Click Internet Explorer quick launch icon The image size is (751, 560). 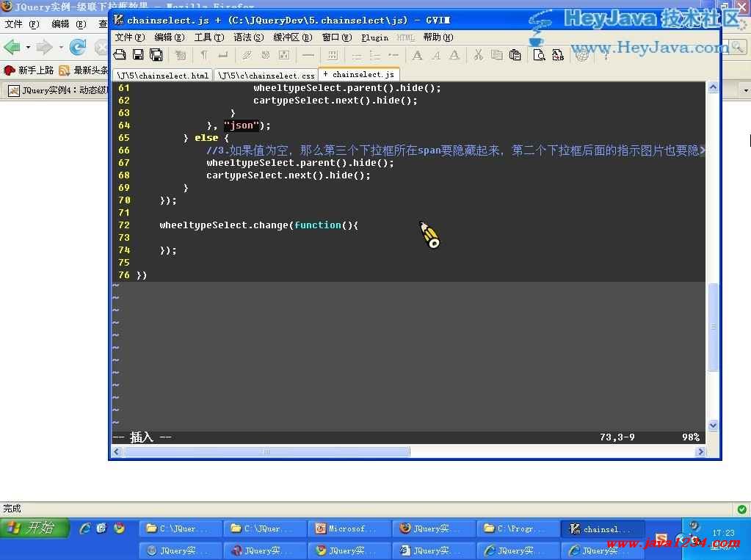85,528
